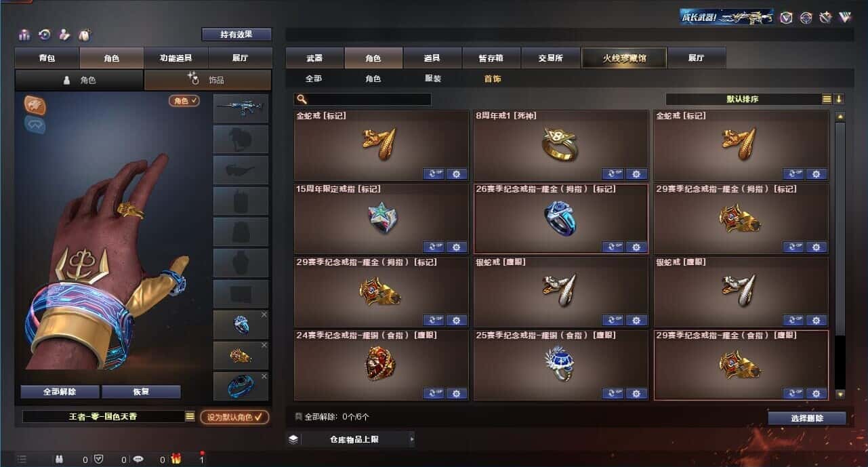Click the 全部解除 button under the hand preview
The height and width of the screenshot is (467, 868).
pyautogui.click(x=60, y=392)
